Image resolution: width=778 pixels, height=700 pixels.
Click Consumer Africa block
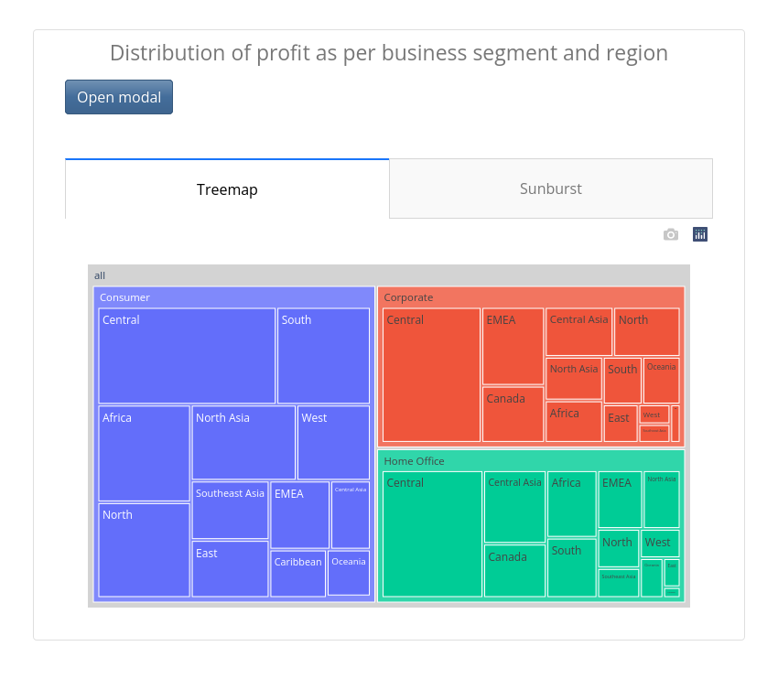(145, 454)
